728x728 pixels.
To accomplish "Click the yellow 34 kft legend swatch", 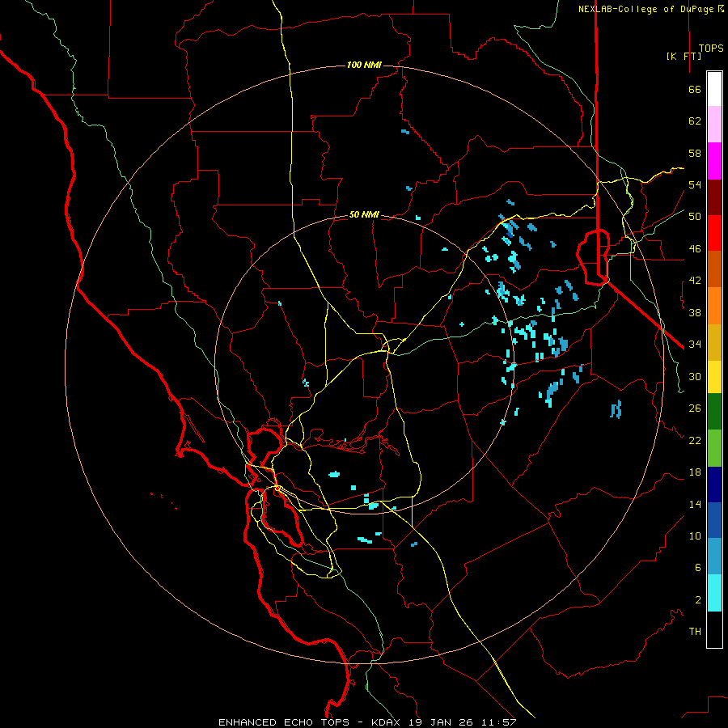I will click(x=714, y=376).
